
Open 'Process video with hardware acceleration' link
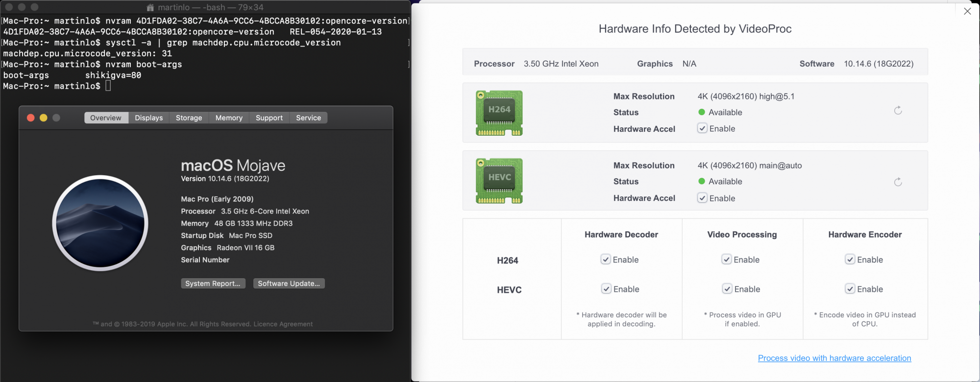[x=834, y=358]
